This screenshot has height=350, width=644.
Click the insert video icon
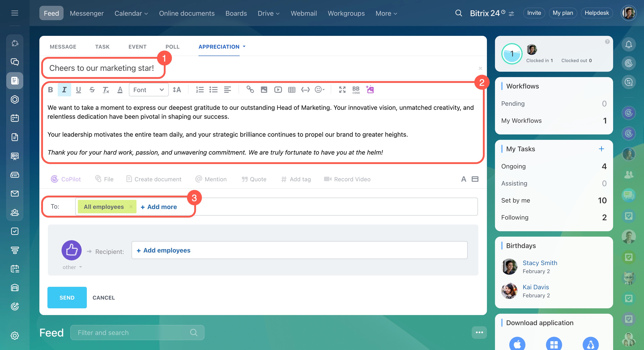278,90
